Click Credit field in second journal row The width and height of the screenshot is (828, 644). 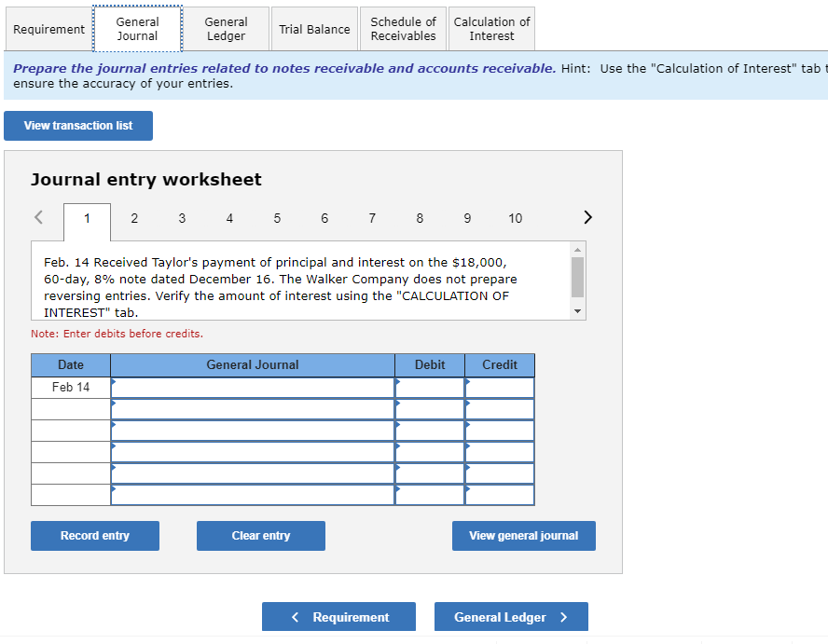click(500, 409)
